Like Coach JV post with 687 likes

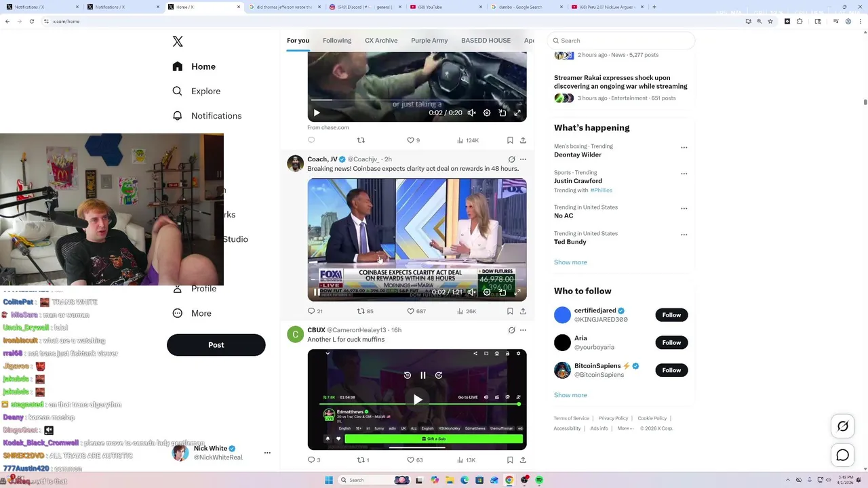click(416, 311)
